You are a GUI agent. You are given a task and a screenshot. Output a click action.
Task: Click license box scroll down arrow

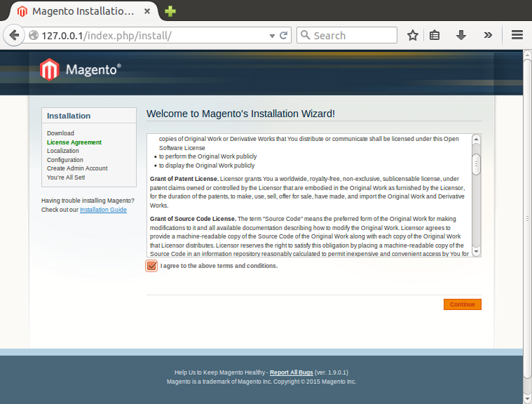(476, 252)
